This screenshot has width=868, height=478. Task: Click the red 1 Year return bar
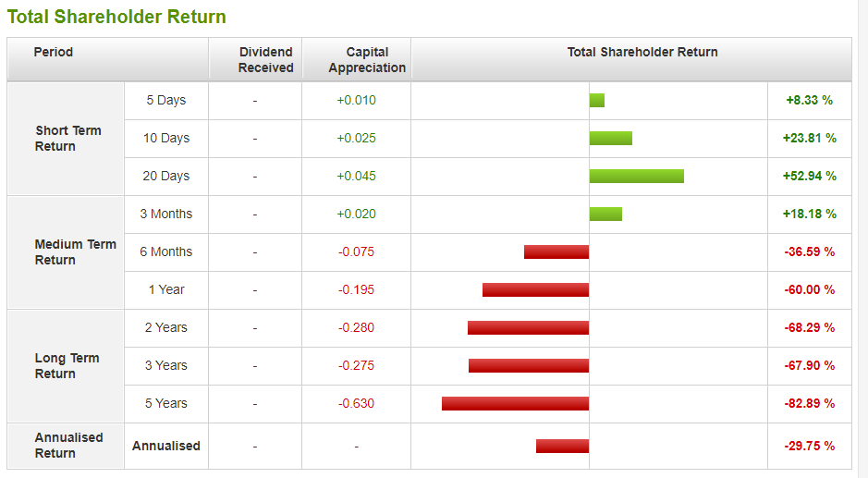pos(535,289)
